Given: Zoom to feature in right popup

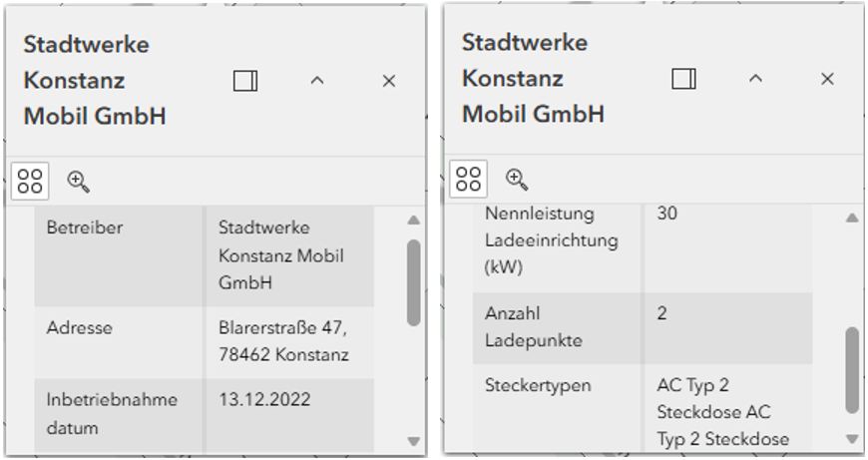Looking at the screenshot, I should click(x=516, y=179).
